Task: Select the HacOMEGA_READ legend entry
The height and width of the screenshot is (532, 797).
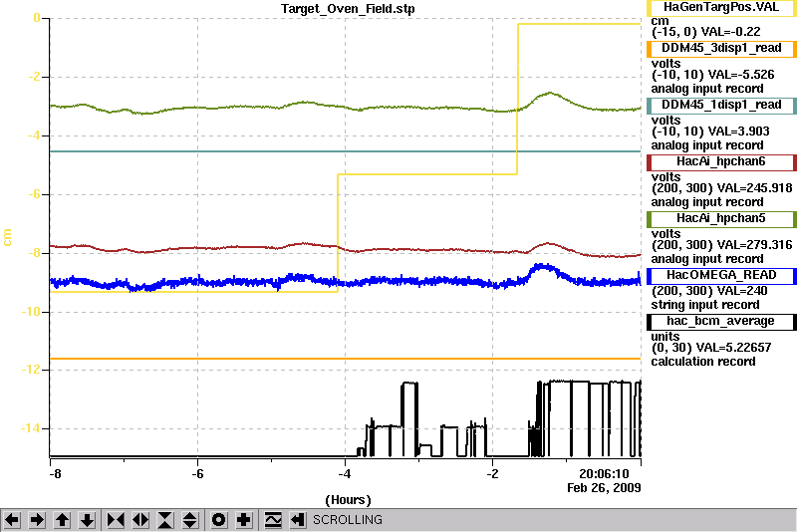Action: pos(721,275)
